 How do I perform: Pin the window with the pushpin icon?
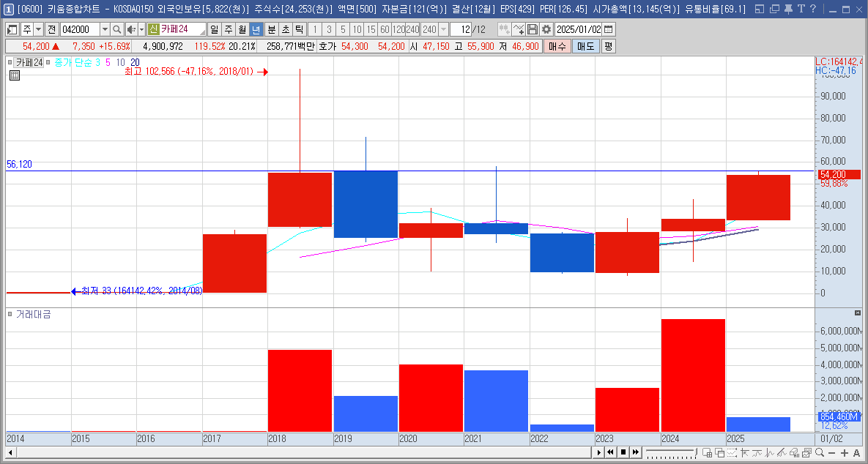pos(787,9)
